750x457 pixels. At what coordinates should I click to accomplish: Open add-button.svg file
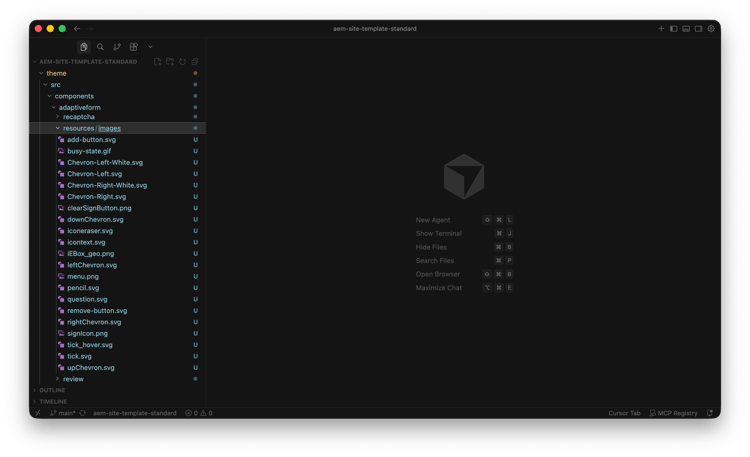click(91, 140)
